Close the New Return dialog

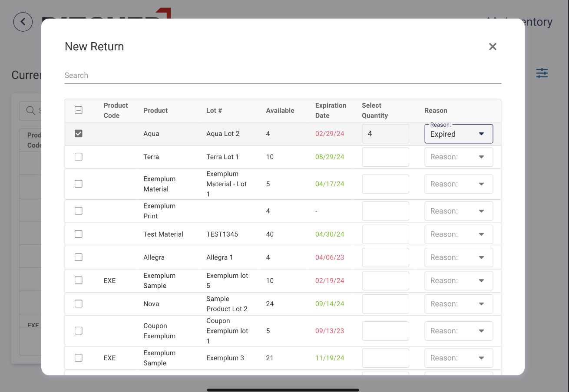pos(492,47)
